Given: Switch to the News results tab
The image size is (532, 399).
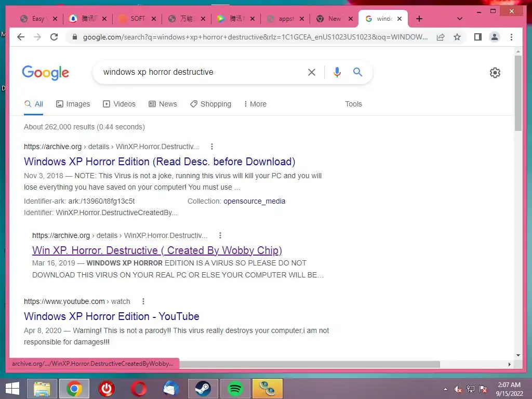Looking at the screenshot, I should [x=163, y=104].
